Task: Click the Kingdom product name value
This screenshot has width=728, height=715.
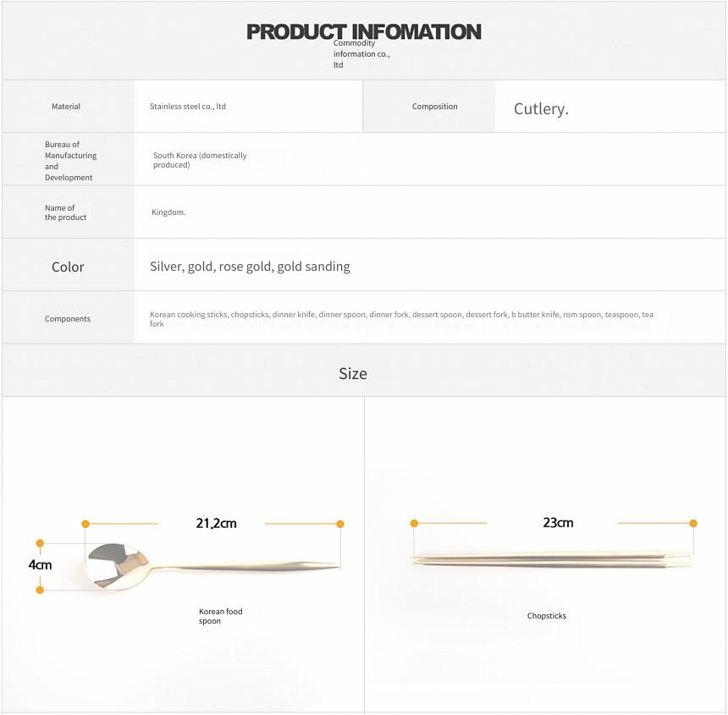Action: (x=168, y=212)
